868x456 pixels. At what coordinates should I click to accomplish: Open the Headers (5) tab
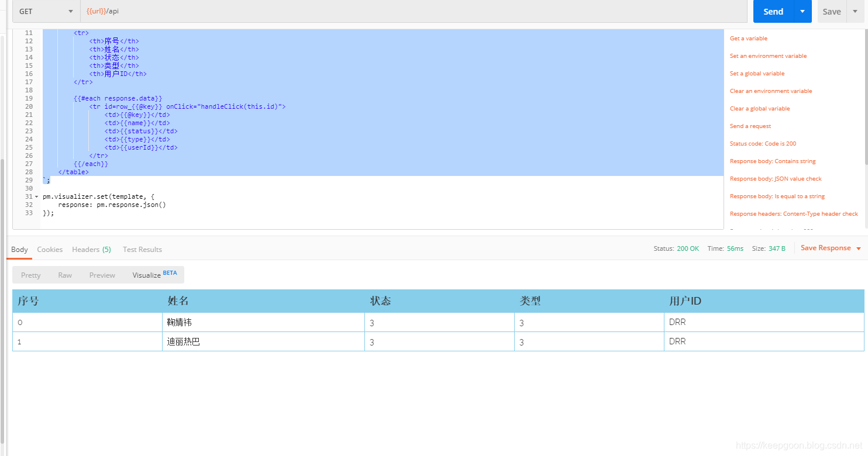pos(91,250)
